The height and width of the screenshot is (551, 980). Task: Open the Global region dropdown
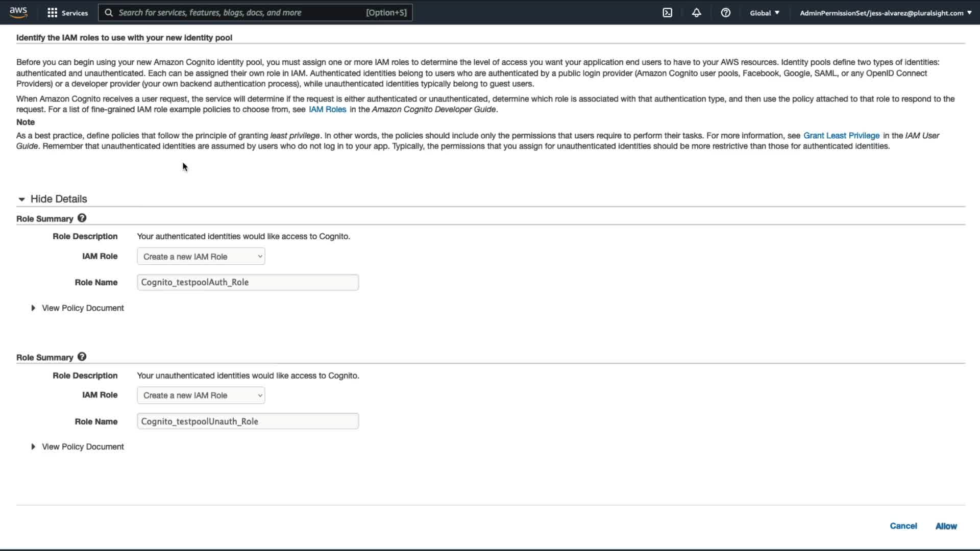[x=764, y=13]
